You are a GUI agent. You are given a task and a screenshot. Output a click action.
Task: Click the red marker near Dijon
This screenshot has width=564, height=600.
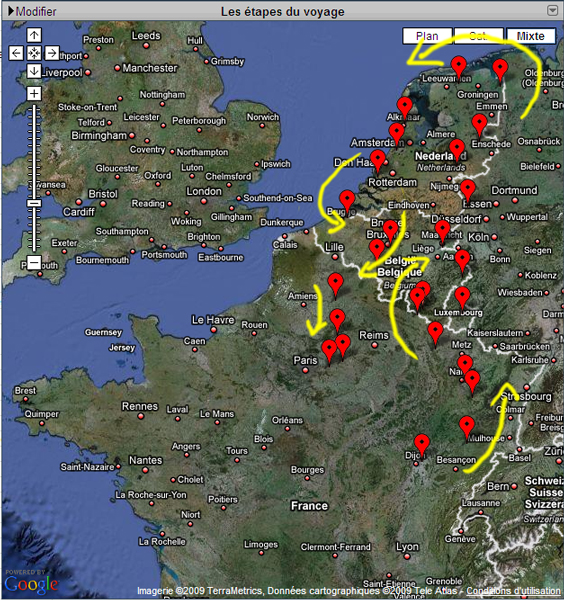pyautogui.click(x=422, y=444)
